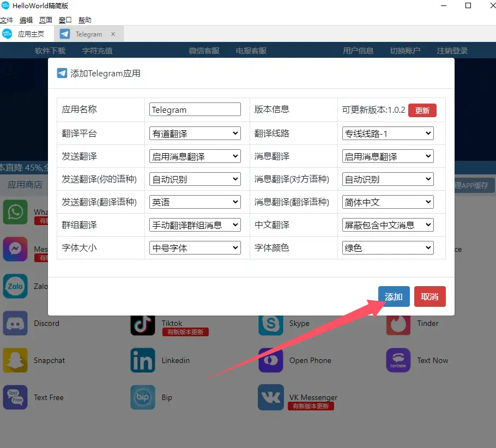
Task: Open the 帮助 menu
Action: click(85, 20)
